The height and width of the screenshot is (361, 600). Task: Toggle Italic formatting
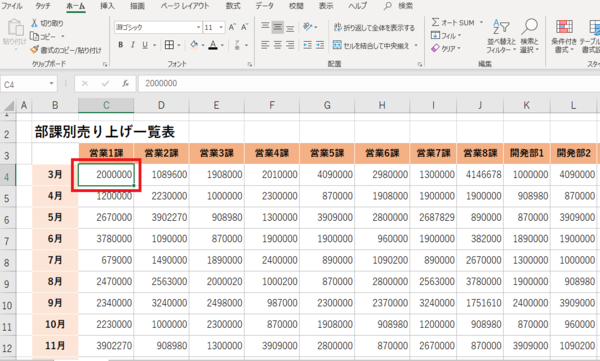coord(133,45)
